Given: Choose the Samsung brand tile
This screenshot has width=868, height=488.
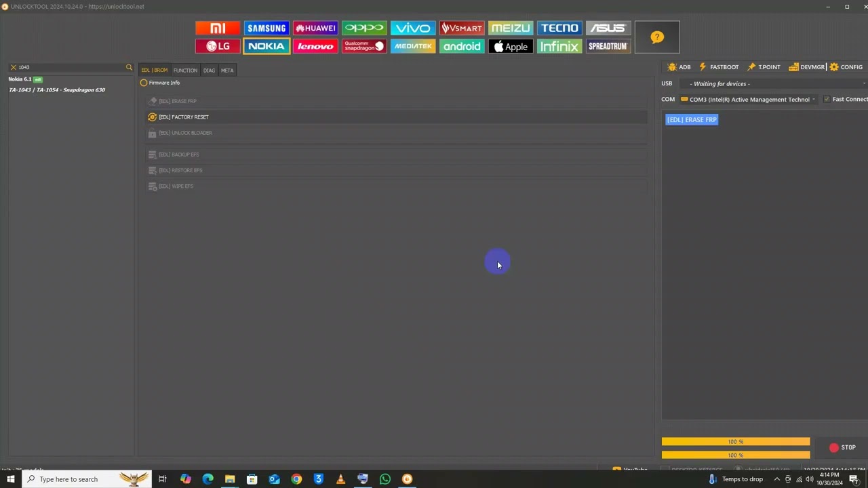Looking at the screenshot, I should [x=267, y=28].
